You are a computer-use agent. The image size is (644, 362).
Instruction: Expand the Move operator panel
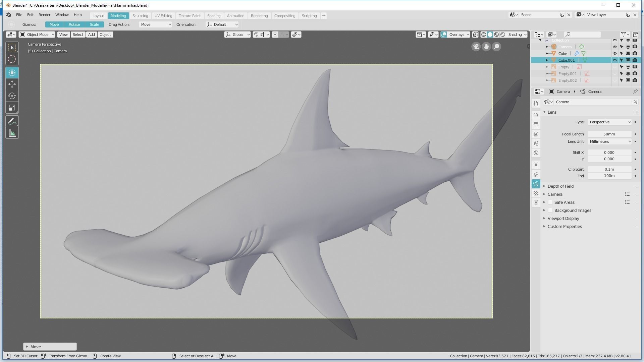point(50,347)
